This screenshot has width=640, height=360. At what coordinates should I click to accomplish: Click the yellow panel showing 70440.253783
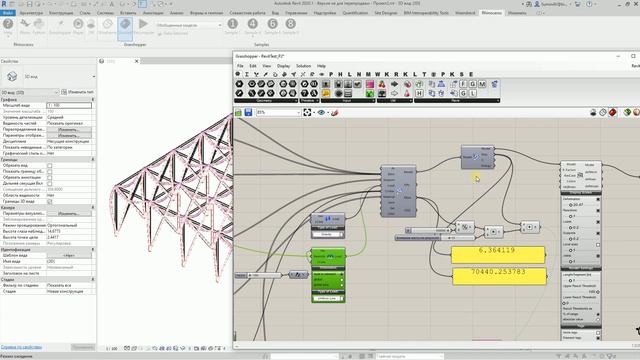(499, 276)
